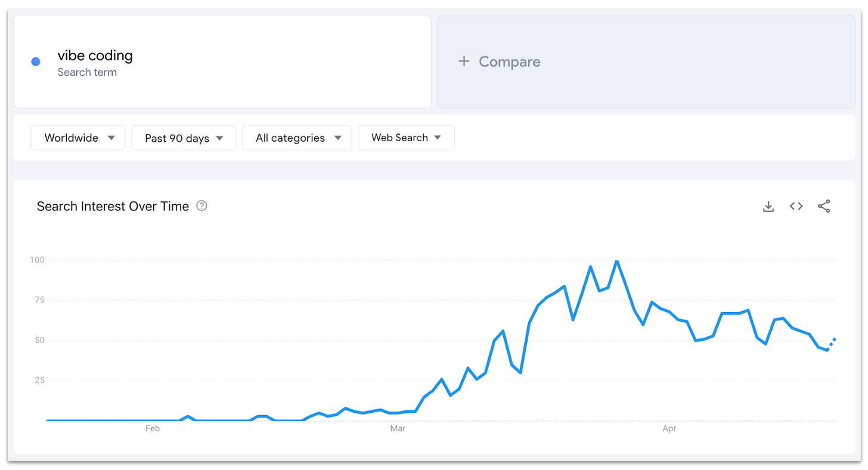The width and height of the screenshot is (868, 470).
Task: Edit the vibe coding search term
Action: point(95,55)
